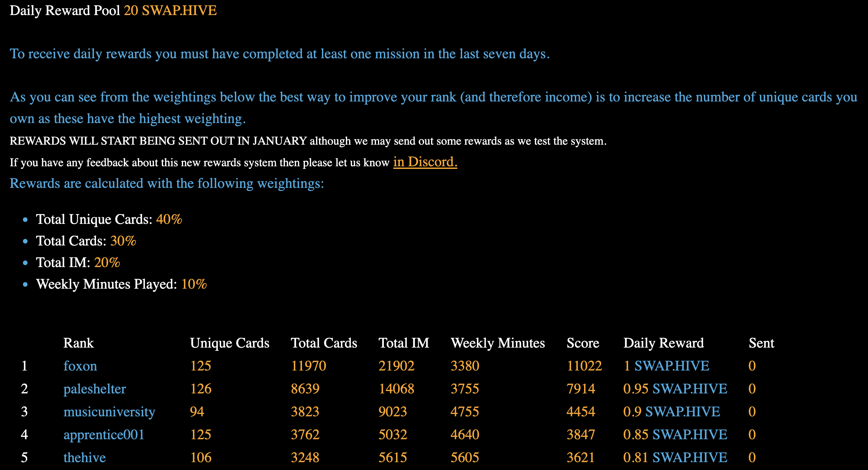Image resolution: width=868 pixels, height=470 pixels.
Task: Select musicuniversity's unique cards 94
Action: click(x=197, y=412)
